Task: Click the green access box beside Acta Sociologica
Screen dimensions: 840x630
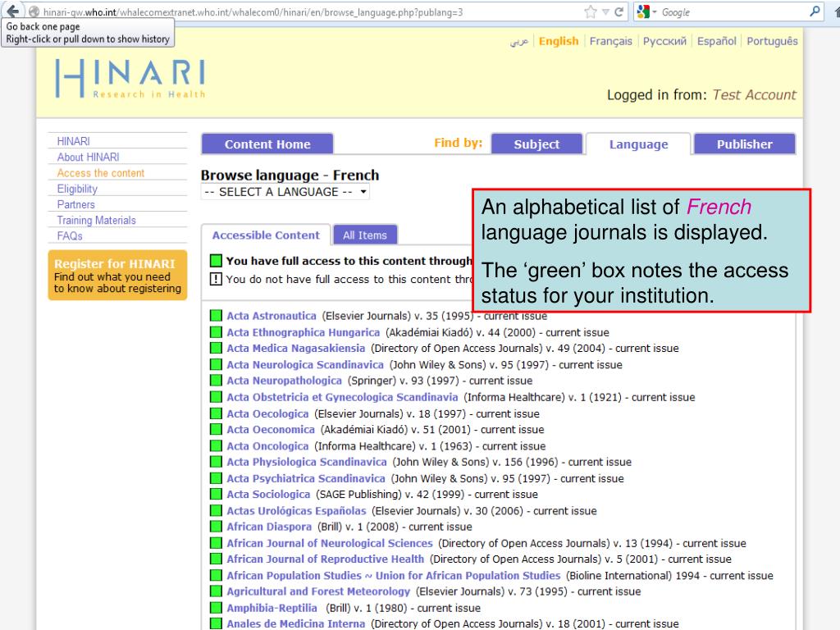Action: point(216,494)
